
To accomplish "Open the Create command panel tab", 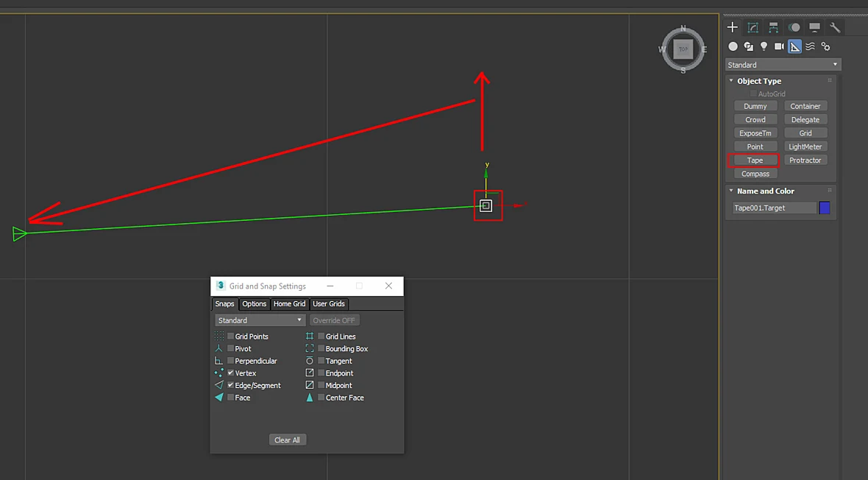I will (x=733, y=27).
